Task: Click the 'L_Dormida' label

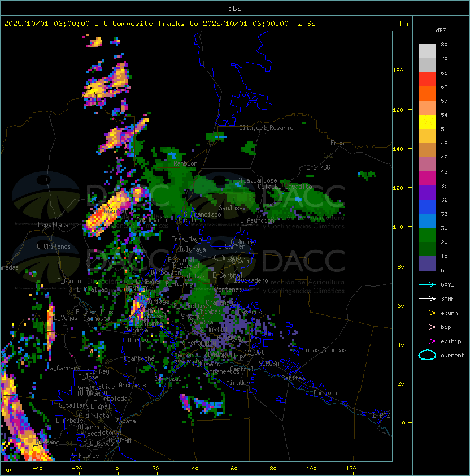Action: [321, 393]
